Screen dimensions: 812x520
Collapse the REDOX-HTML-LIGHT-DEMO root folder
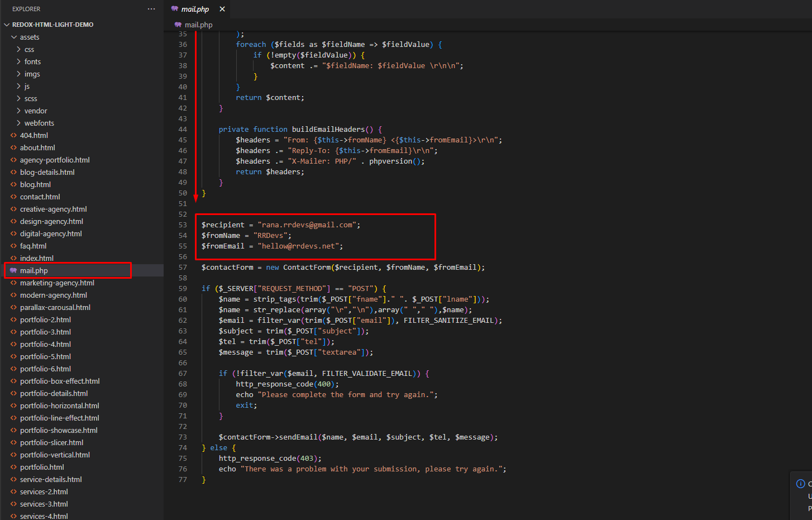[x=7, y=25]
